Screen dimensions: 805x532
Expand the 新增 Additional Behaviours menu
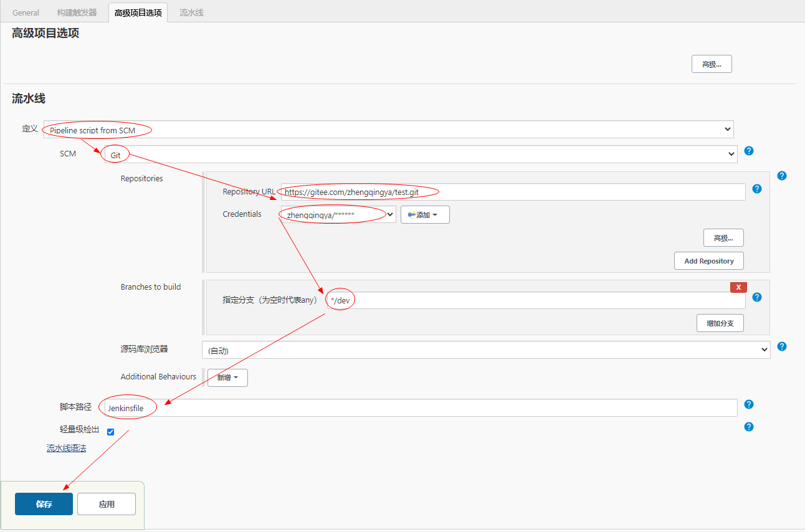(x=227, y=378)
